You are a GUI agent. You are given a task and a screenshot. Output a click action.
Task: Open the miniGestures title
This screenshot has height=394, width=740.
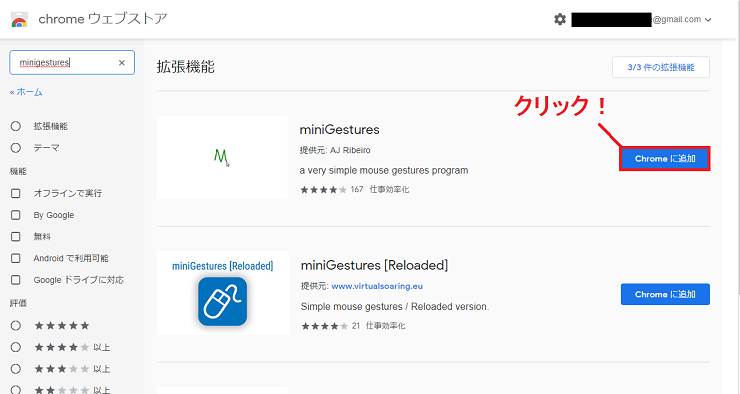(x=339, y=129)
